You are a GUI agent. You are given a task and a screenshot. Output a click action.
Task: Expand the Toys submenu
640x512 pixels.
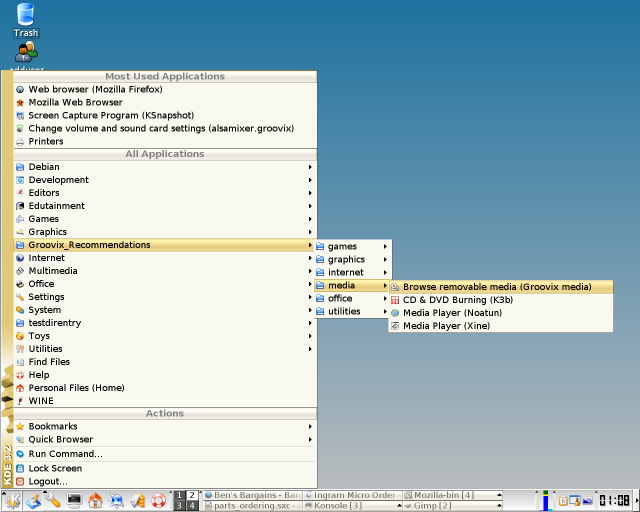[x=165, y=336]
